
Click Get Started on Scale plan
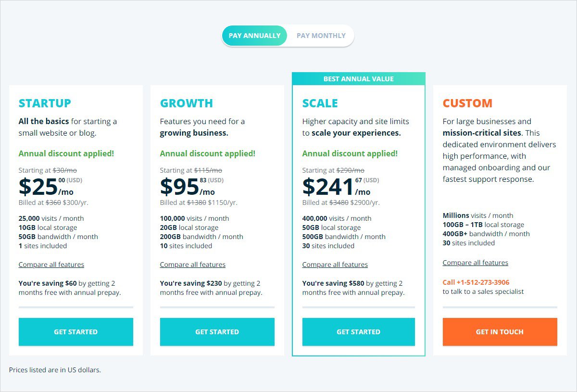(358, 332)
